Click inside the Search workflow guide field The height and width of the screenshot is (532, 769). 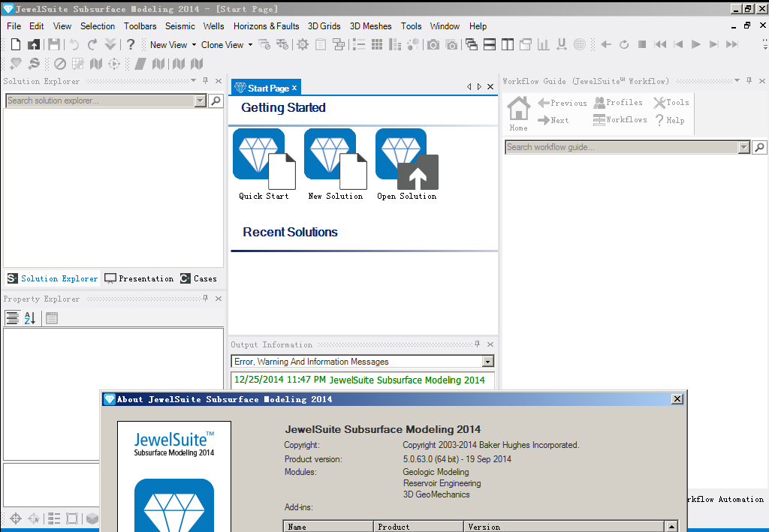(622, 147)
